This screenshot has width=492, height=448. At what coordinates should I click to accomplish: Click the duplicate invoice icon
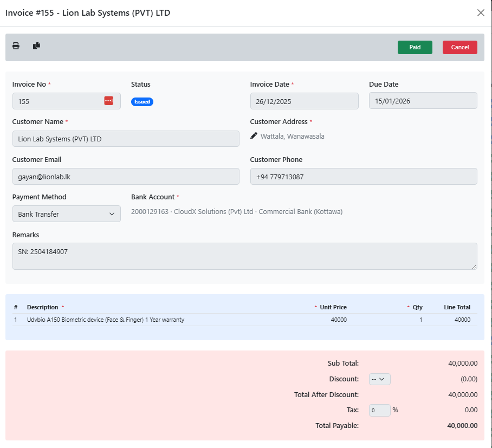tap(36, 47)
